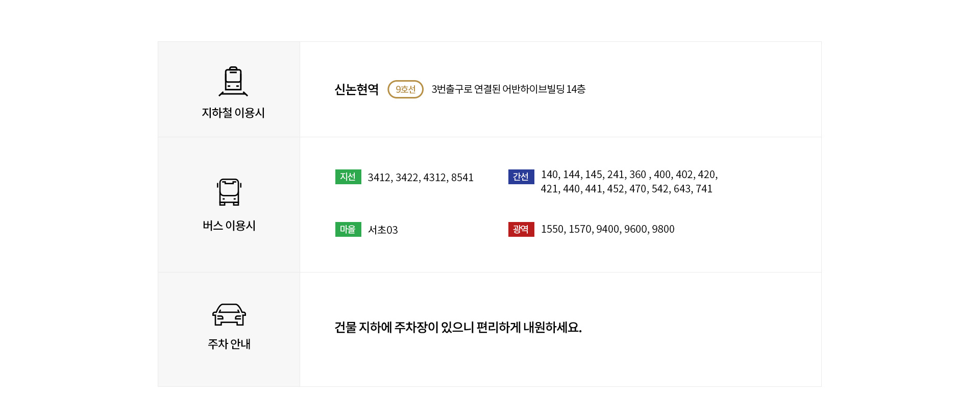Click the 서초03 village bus text
The image size is (980, 420).
(x=383, y=230)
